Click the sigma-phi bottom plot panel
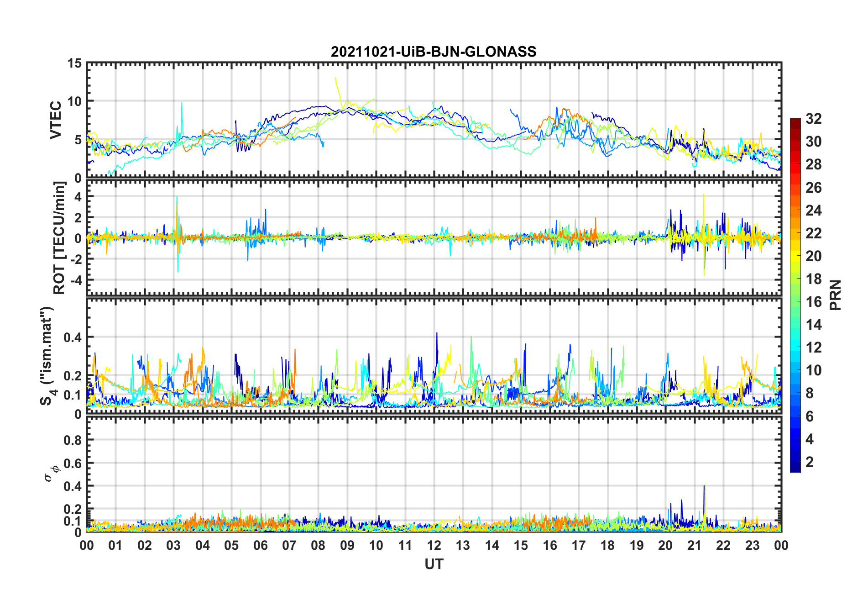Screen dimensions: 868x590 coord(434,474)
